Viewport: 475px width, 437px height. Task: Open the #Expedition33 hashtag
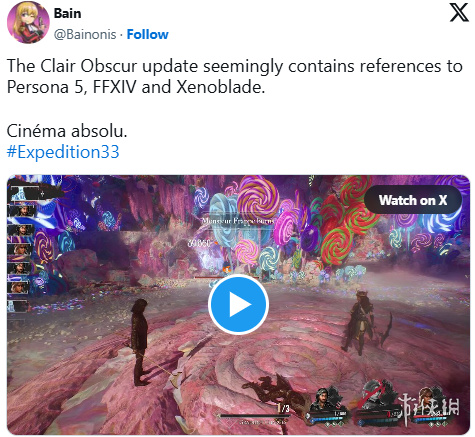coord(63,152)
